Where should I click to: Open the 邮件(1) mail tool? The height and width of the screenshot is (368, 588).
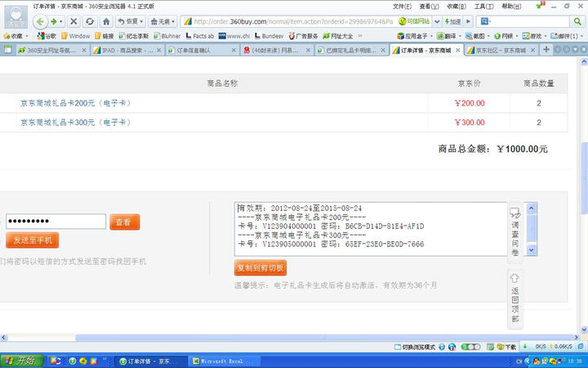[x=566, y=36]
